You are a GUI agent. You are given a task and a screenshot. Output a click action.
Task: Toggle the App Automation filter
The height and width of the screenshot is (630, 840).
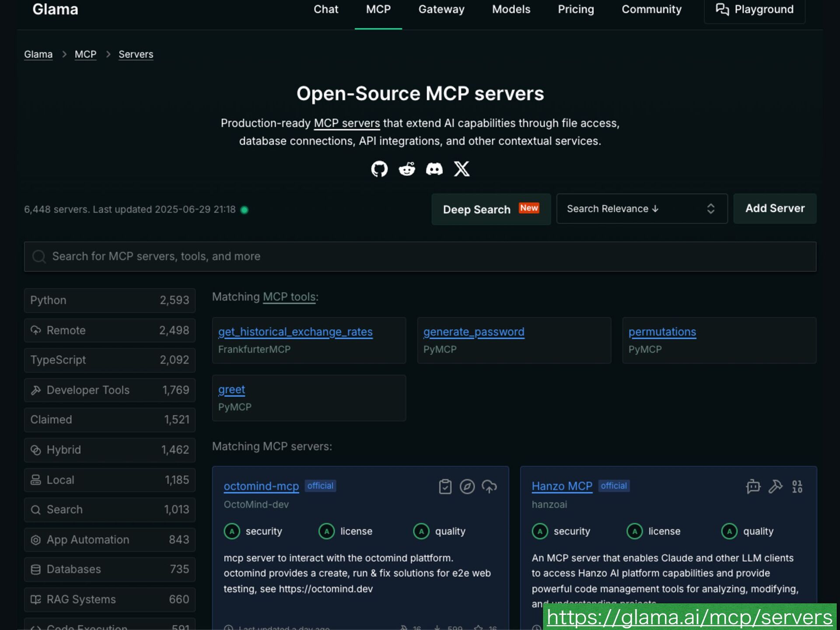(110, 540)
